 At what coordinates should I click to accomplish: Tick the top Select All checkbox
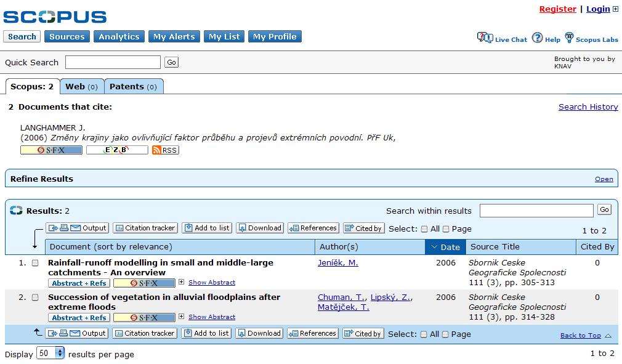pyautogui.click(x=424, y=229)
